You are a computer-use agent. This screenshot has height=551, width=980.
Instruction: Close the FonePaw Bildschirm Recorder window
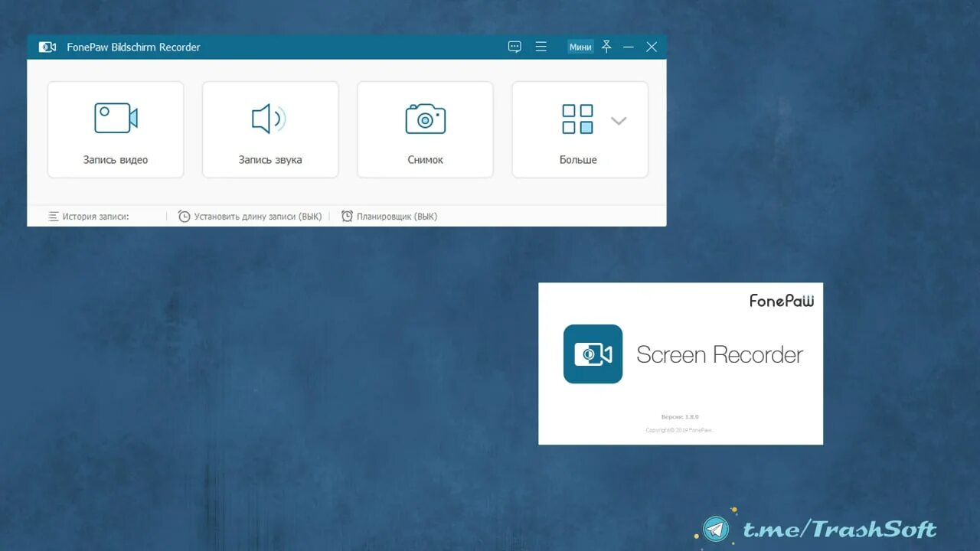(x=652, y=47)
